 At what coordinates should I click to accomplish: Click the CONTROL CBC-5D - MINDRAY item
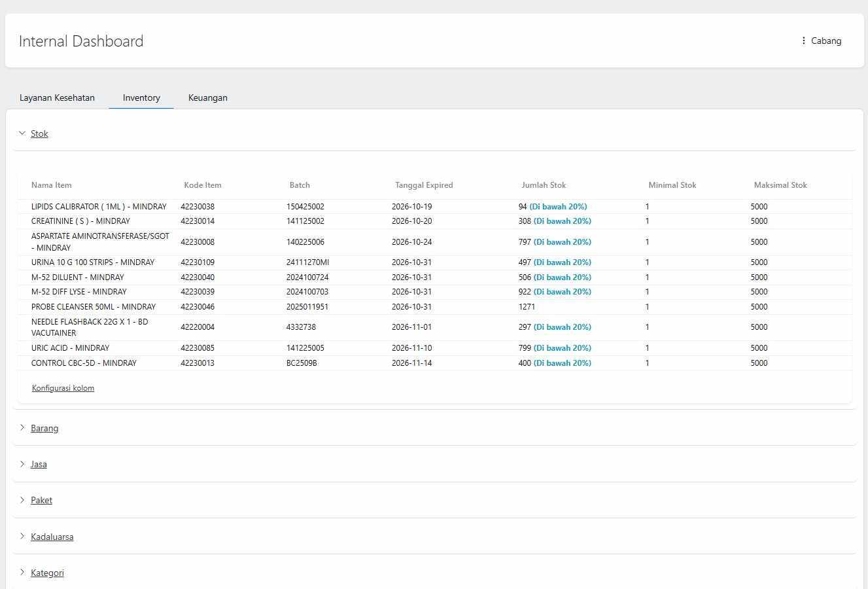(84, 363)
